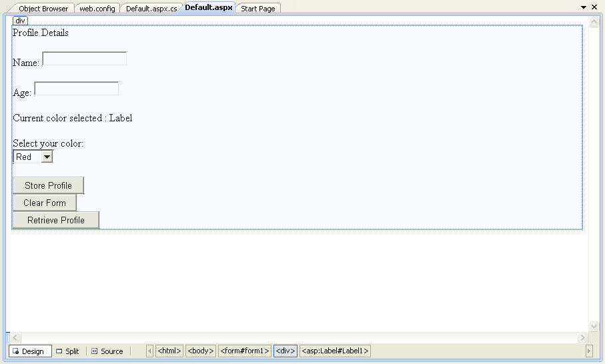Screen dimensions: 605x364
Task: Select the <html> tag in the navigator
Action: tap(169, 351)
